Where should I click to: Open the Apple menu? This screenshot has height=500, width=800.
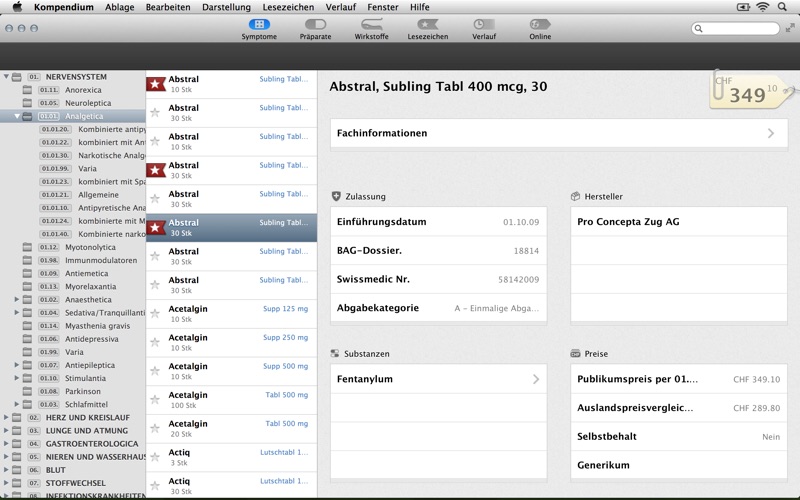point(17,7)
